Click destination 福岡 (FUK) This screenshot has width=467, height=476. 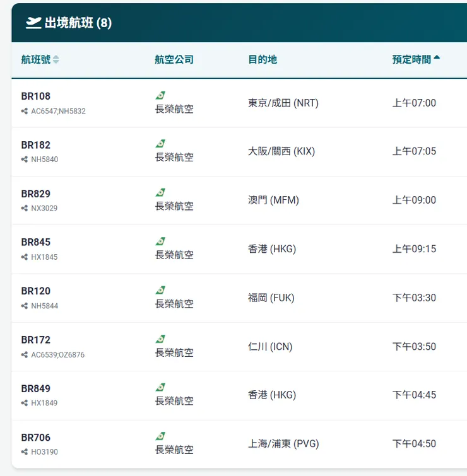point(271,298)
